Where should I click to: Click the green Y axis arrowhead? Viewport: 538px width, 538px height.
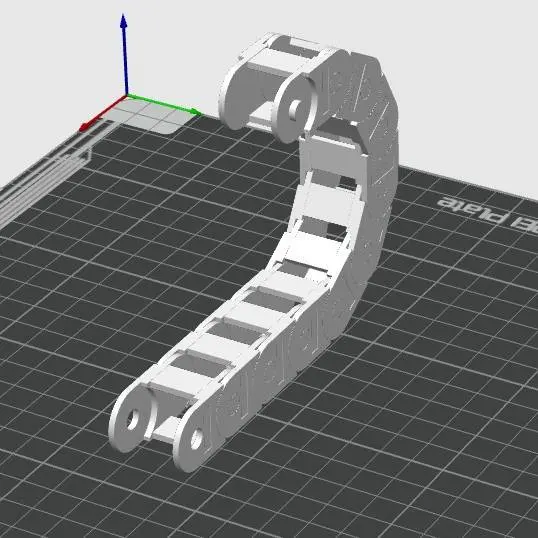pyautogui.click(x=197, y=113)
